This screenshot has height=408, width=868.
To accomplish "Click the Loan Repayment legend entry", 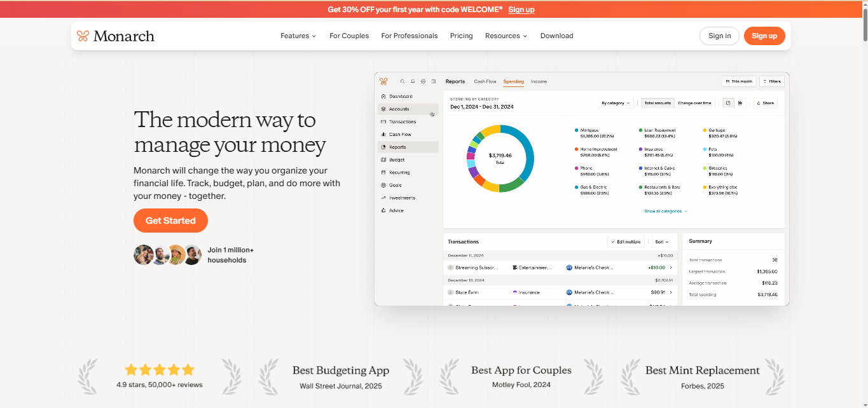I will coord(657,133).
